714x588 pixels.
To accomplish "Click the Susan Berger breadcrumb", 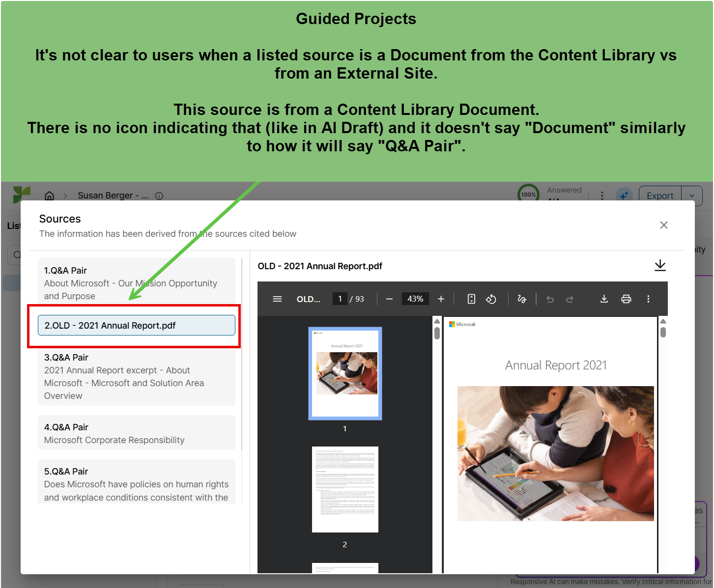I will 113,196.
